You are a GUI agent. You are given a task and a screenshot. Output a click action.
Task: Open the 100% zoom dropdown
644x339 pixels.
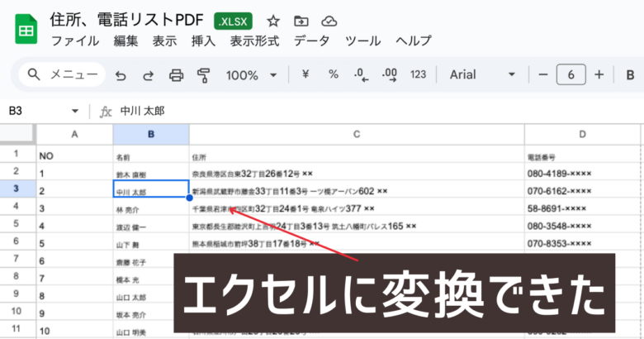pos(250,75)
